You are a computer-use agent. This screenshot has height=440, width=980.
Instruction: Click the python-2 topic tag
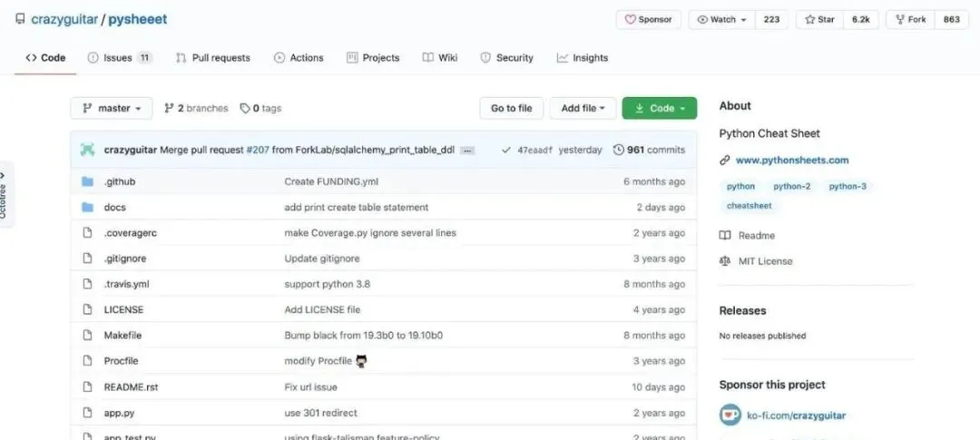[792, 186]
